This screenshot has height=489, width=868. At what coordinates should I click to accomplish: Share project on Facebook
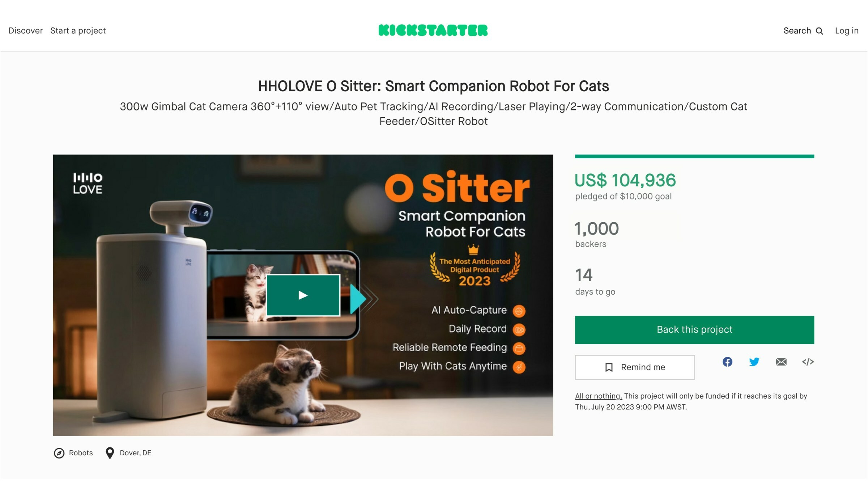point(727,362)
